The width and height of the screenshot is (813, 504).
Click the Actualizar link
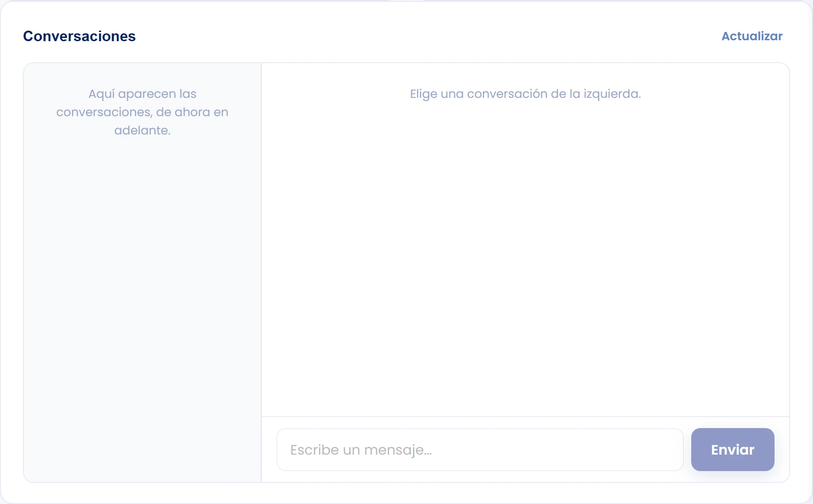[752, 36]
